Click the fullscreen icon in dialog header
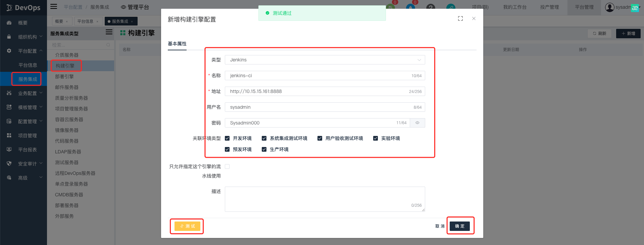Screen dimensions: 644x245 pyautogui.click(x=460, y=18)
